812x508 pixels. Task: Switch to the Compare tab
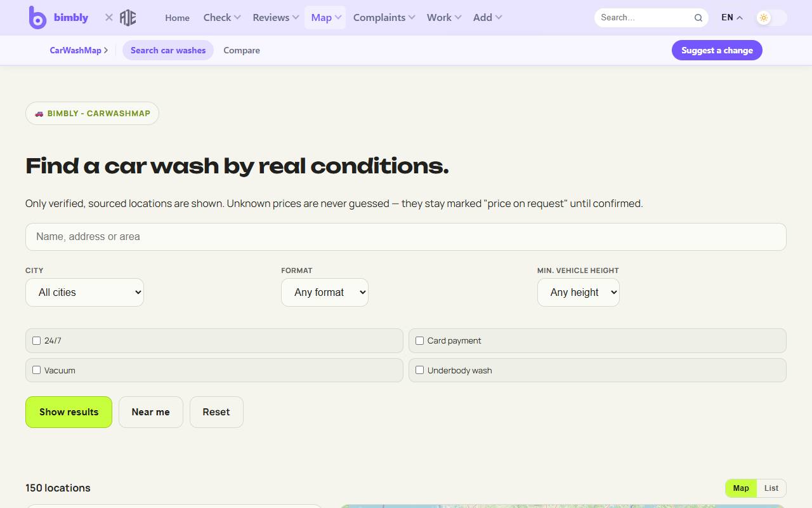242,50
